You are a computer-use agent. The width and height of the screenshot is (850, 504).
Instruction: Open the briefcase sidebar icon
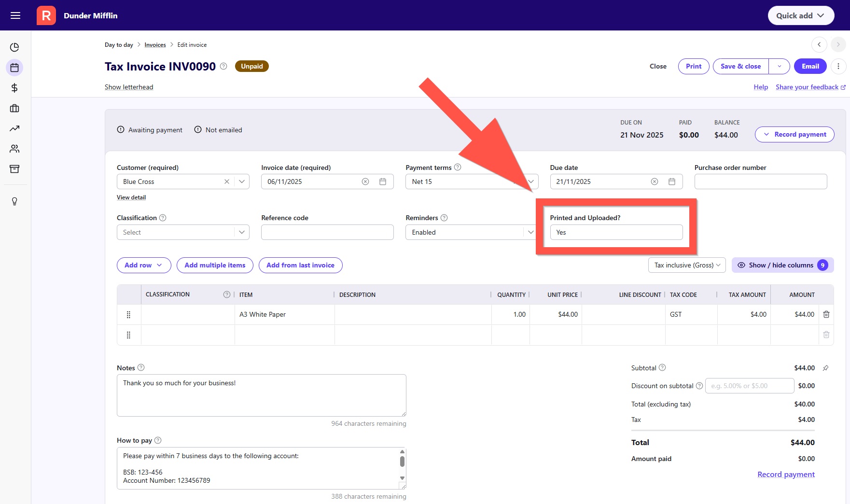pos(14,108)
